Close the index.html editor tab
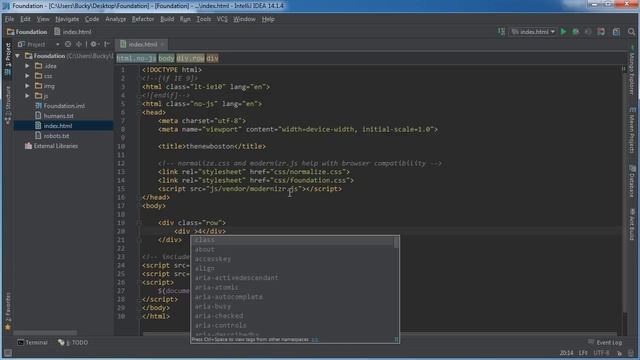 [x=162, y=44]
